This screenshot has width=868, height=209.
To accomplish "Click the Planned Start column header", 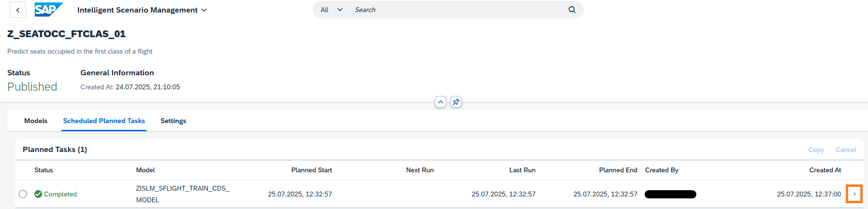I will [311, 170].
